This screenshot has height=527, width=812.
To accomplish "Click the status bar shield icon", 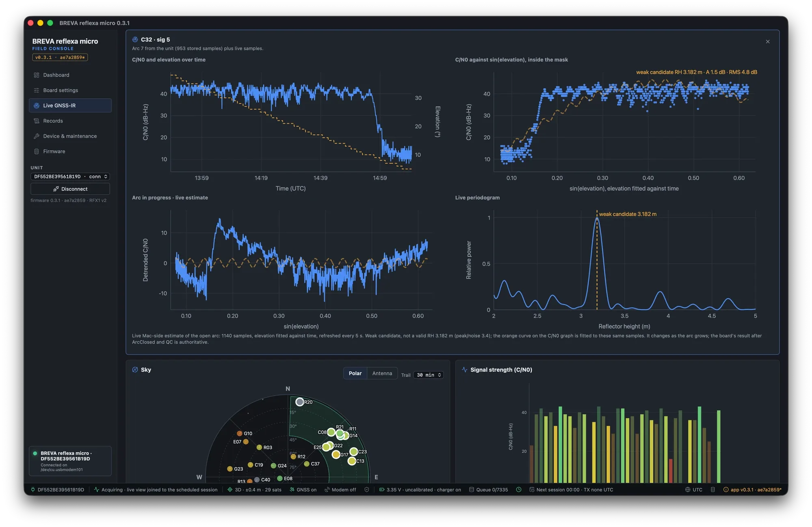I will pyautogui.click(x=367, y=490).
